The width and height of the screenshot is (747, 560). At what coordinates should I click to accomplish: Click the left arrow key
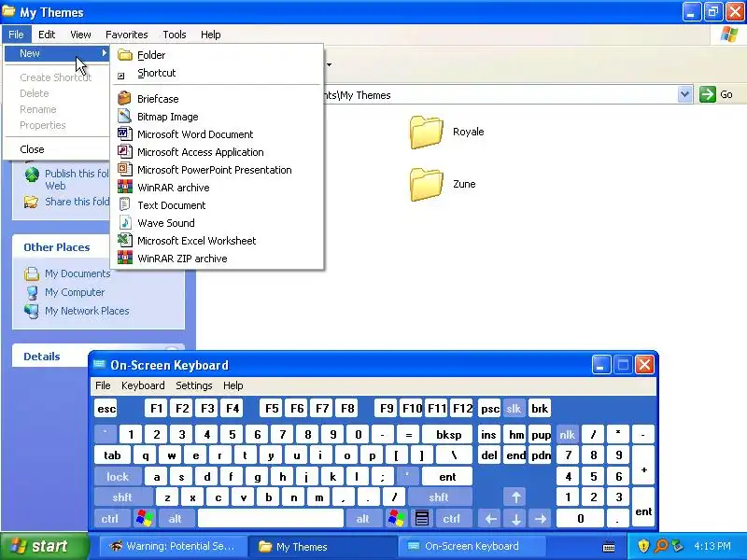click(491, 519)
